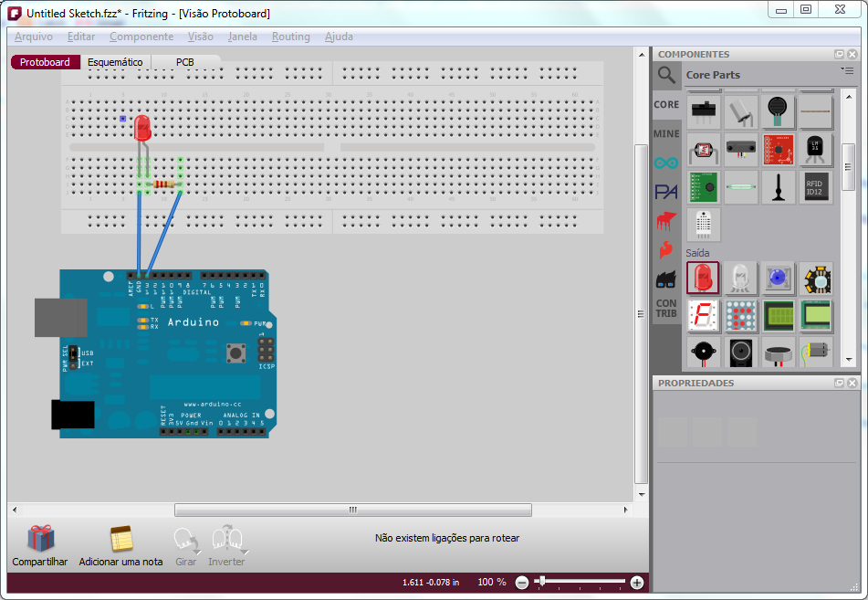
Task: Click the Compartilhar gift button
Action: [x=40, y=546]
